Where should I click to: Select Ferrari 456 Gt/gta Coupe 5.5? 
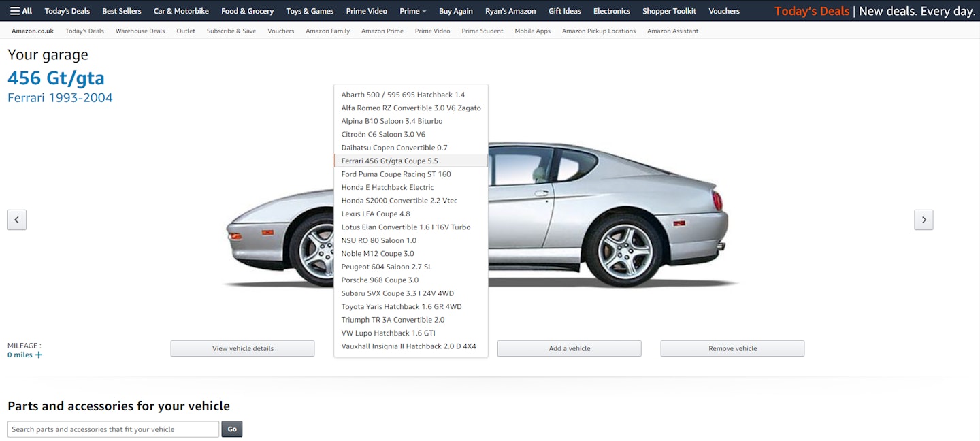pyautogui.click(x=411, y=161)
